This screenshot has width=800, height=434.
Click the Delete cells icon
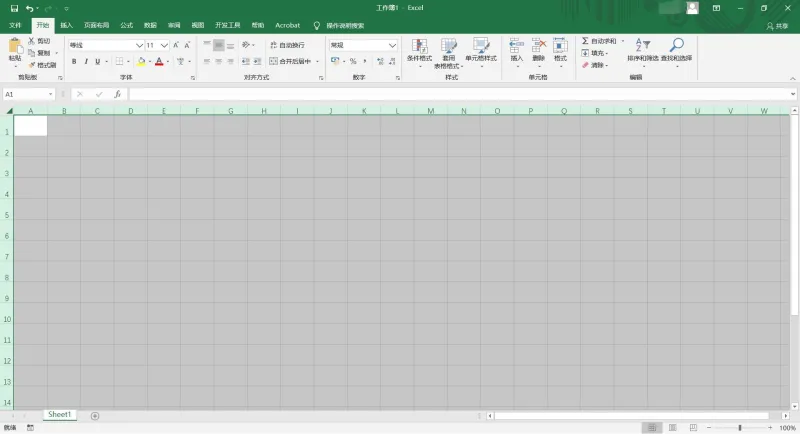click(539, 45)
